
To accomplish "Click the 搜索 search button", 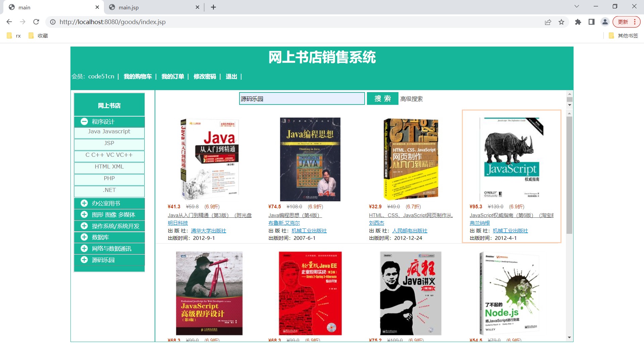I will [x=382, y=98].
